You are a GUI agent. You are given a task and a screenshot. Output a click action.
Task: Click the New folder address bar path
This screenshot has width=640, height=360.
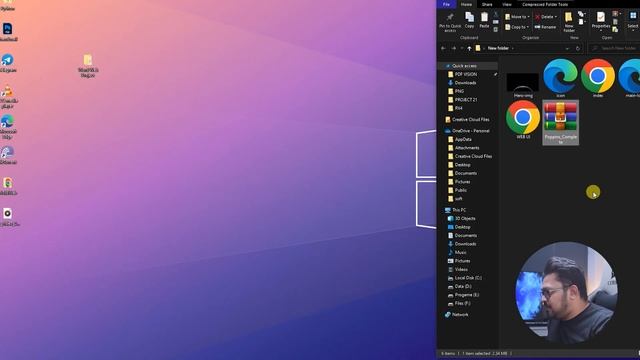pyautogui.click(x=498, y=48)
